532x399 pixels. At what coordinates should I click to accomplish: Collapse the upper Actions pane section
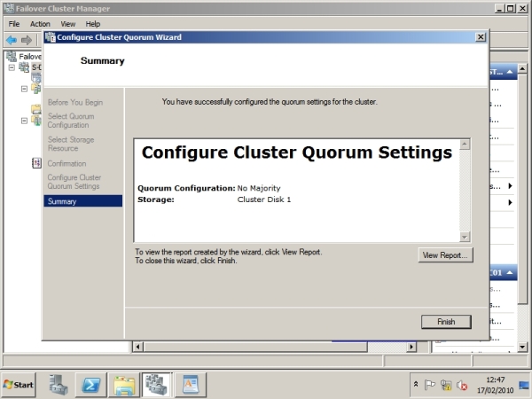(510, 72)
